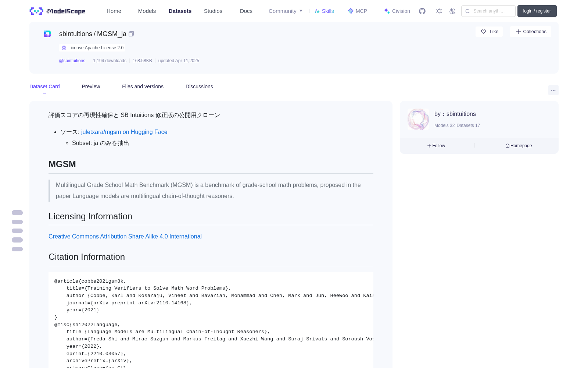Image resolution: width=588 pixels, height=368 pixels.
Task: Click the '@article{cobbe2021gsm8k,' code line
Action: click(90, 281)
